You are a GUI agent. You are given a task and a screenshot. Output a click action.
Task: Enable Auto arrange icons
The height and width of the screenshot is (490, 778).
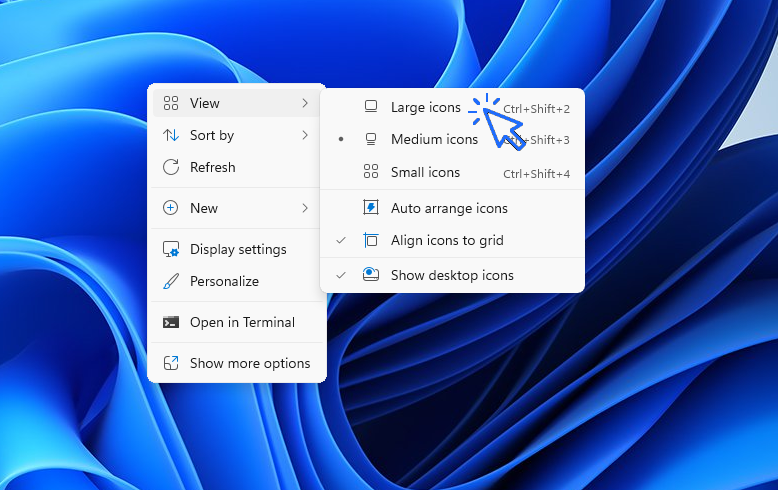click(449, 208)
